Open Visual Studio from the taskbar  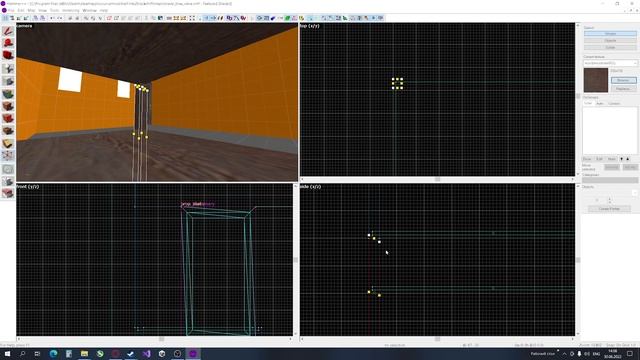[x=147, y=354]
